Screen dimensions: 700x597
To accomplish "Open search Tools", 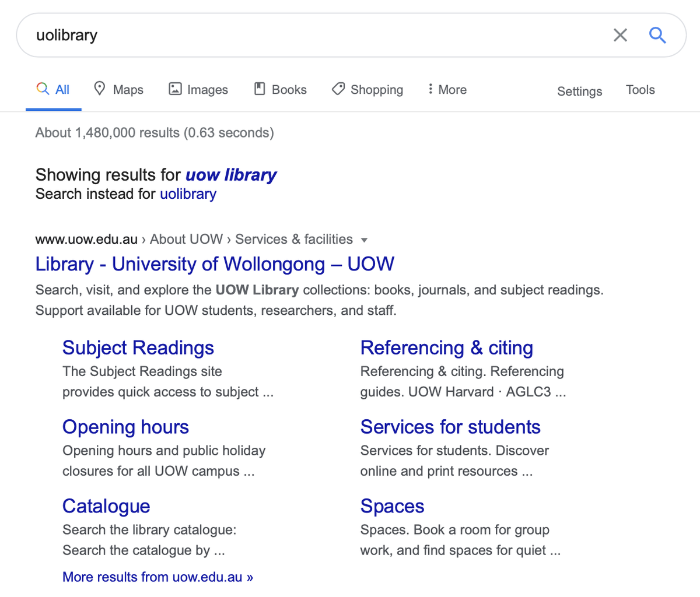I will (x=640, y=90).
